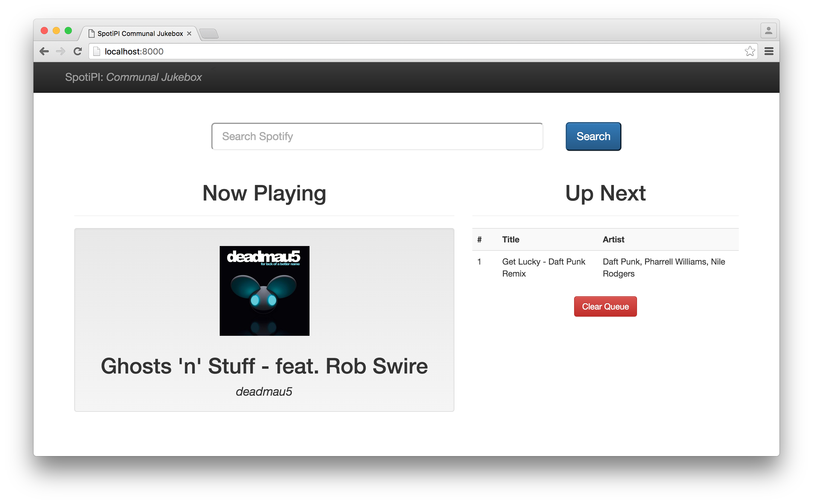813x504 pixels.
Task: Close the SpotiPI Communal Jukebox tab
Action: (x=189, y=33)
